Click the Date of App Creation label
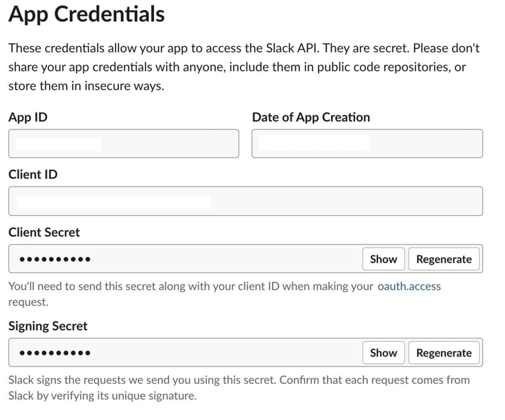505x420 pixels. click(x=311, y=117)
